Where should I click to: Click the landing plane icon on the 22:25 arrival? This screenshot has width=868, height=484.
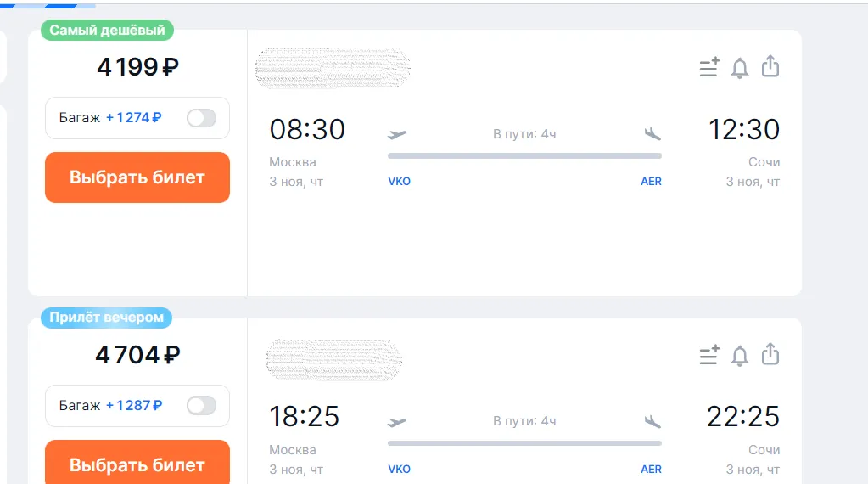[652, 422]
